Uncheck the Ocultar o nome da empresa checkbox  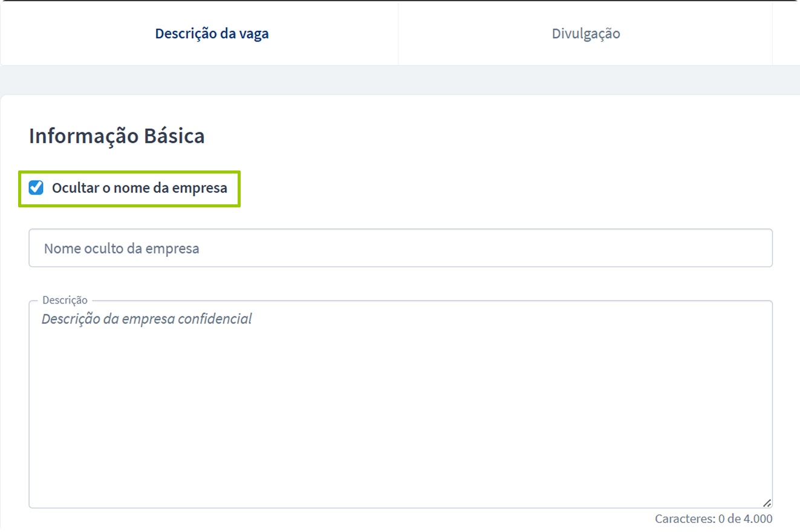[36, 188]
